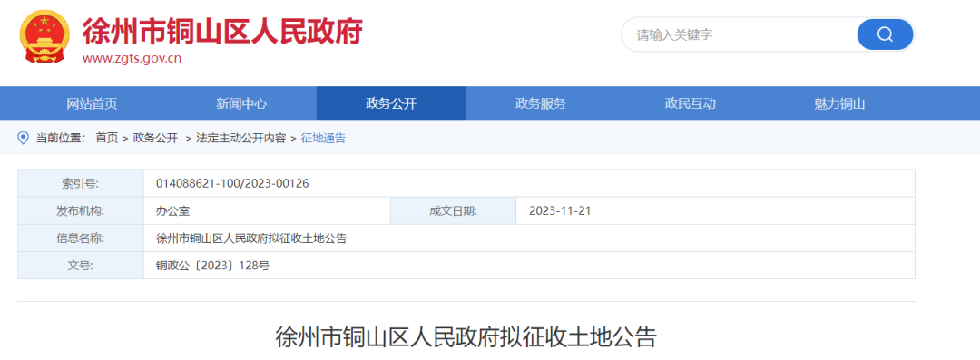Open the 魅力铜山 nav tab
The width and height of the screenshot is (980, 360).
click(839, 103)
